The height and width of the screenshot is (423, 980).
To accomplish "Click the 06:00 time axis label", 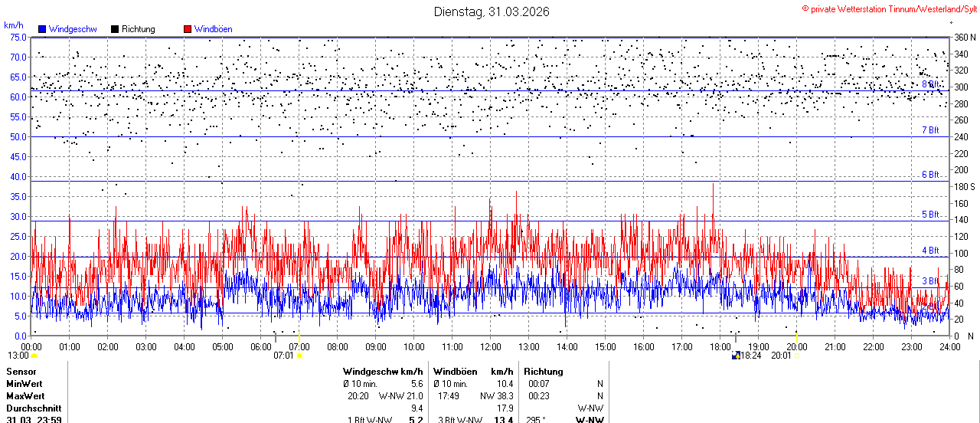I will 261,346.
